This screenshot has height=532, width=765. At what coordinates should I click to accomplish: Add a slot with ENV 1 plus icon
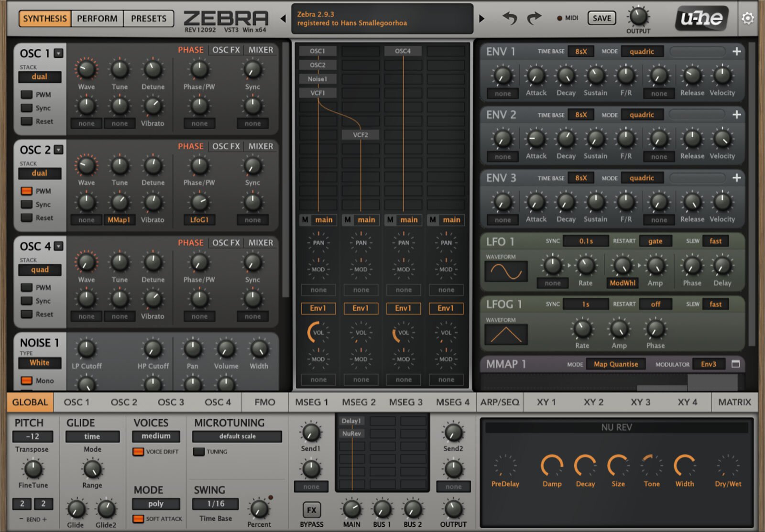tap(736, 52)
